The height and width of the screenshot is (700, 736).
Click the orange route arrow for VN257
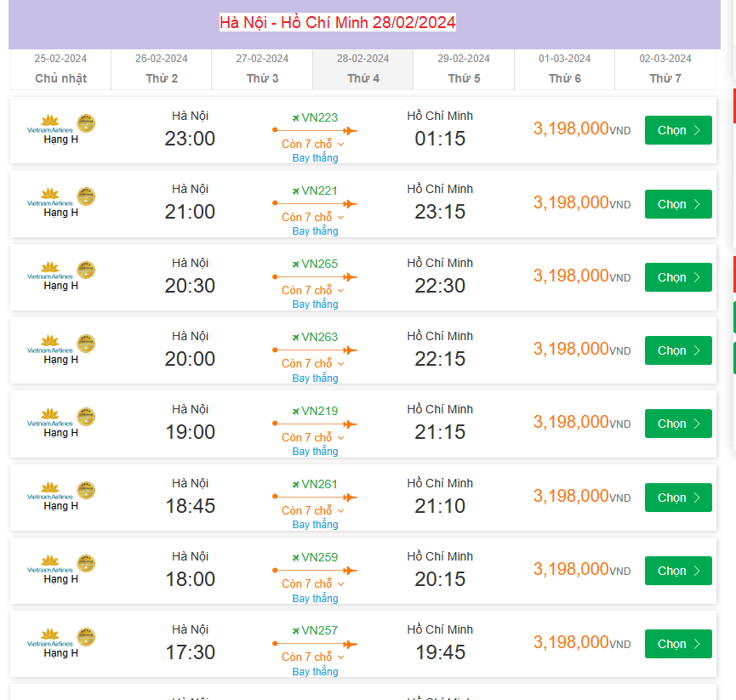[x=315, y=644]
